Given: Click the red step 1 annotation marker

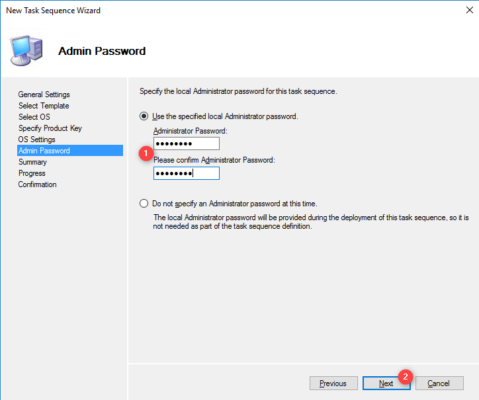Looking at the screenshot, I should point(146,153).
